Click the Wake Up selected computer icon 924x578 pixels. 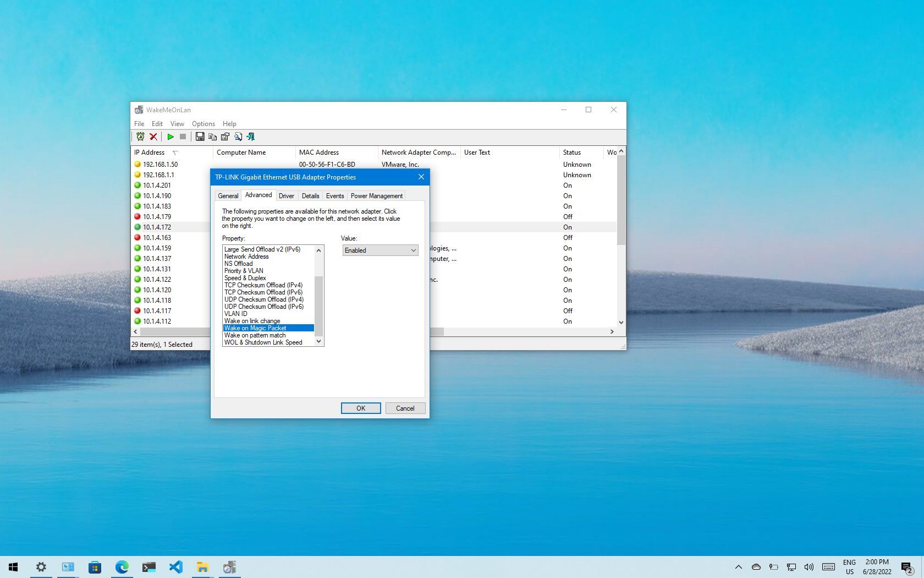pyautogui.click(x=141, y=137)
